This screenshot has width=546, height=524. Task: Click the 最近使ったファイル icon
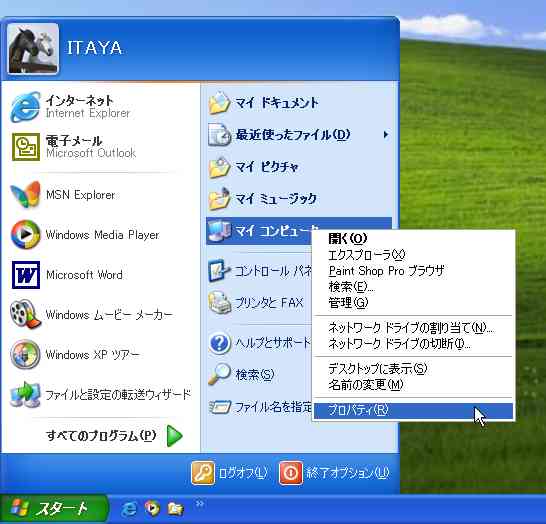click(x=219, y=134)
